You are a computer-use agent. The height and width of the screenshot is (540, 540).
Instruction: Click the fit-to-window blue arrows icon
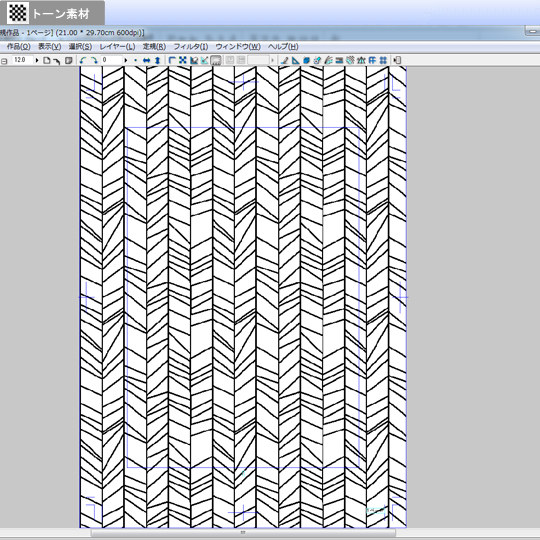[183, 60]
